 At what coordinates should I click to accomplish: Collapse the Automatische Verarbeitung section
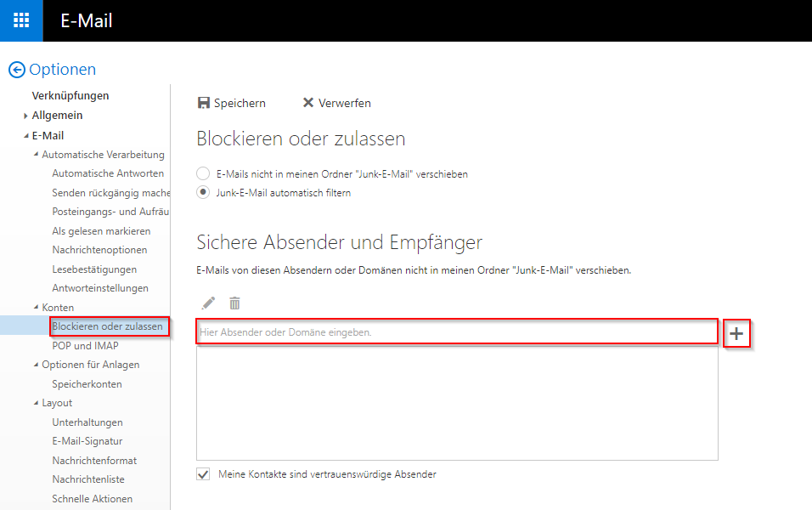(x=36, y=155)
